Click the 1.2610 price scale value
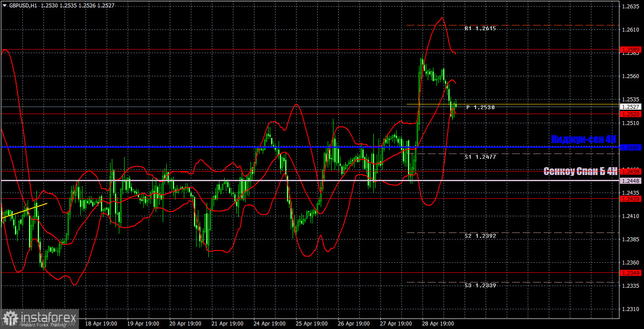 pos(630,30)
